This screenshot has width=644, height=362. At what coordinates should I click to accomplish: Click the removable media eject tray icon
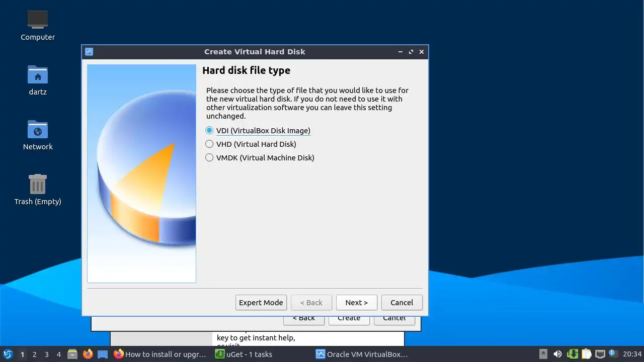[543, 354]
